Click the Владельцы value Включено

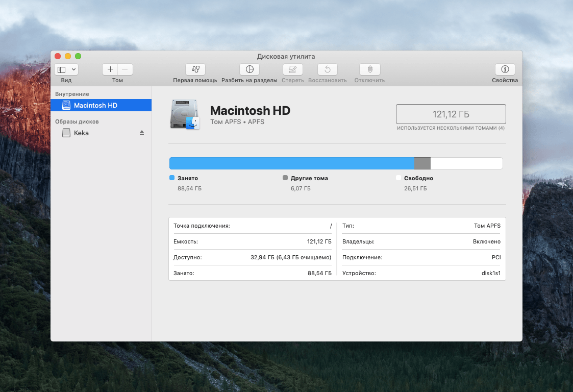pos(487,242)
